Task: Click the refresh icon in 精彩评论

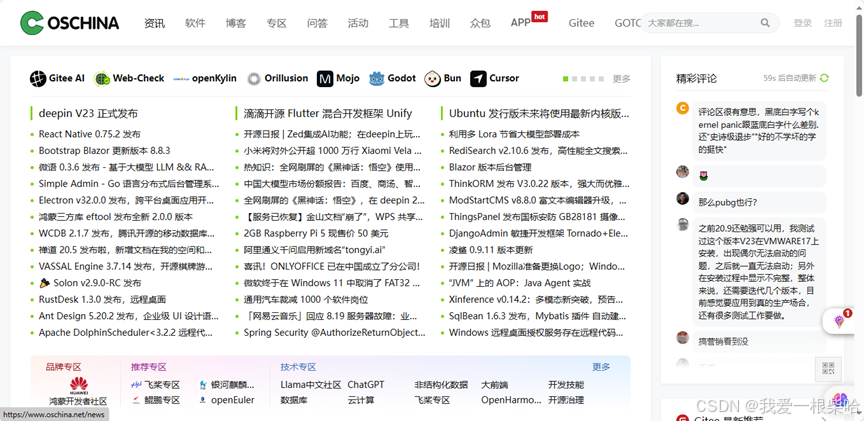Action: (x=824, y=78)
